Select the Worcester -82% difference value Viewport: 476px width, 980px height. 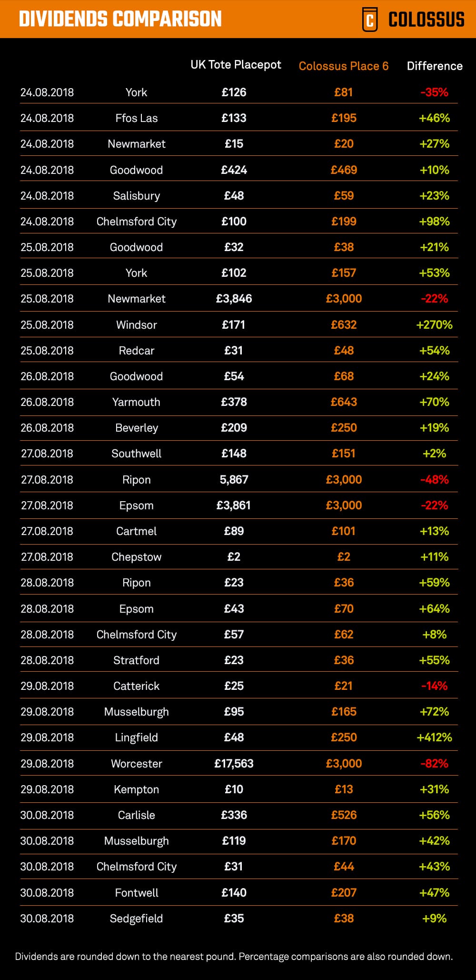pyautogui.click(x=434, y=764)
